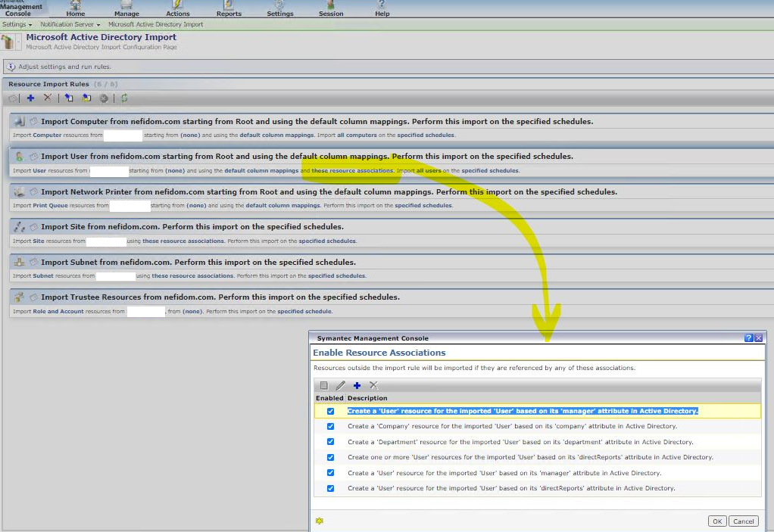Toggle the highlighted 'manager' association checkbox in first row
This screenshot has width=774, height=532.
tap(330, 412)
